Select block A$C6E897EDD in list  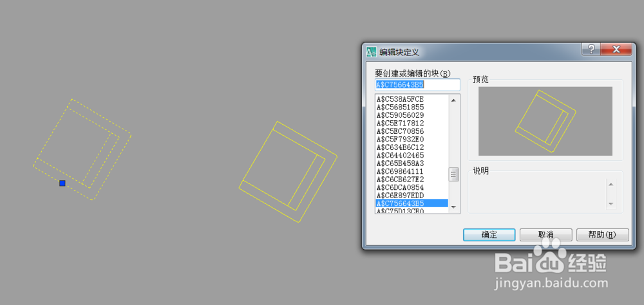[x=400, y=196]
